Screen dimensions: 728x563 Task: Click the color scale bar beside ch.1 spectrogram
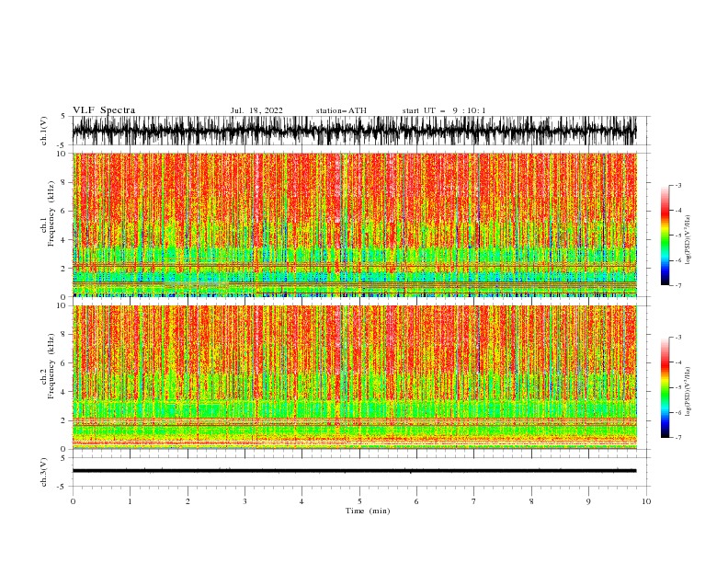pos(665,235)
